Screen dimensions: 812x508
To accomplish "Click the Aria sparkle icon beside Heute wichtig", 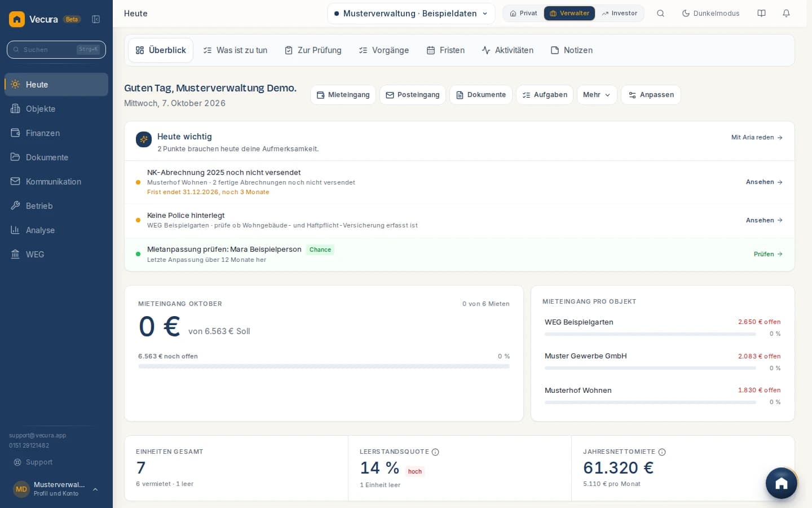I will tap(144, 139).
